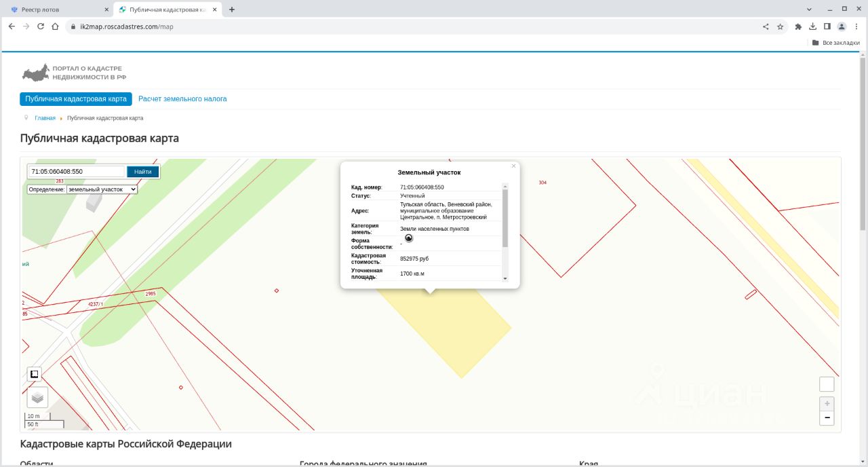The image size is (868, 467).
Task: Open the browser profile menu
Action: [x=842, y=26]
